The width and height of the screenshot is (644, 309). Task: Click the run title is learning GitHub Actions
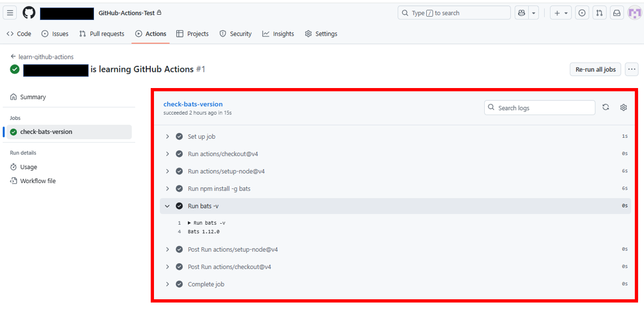[x=142, y=70]
